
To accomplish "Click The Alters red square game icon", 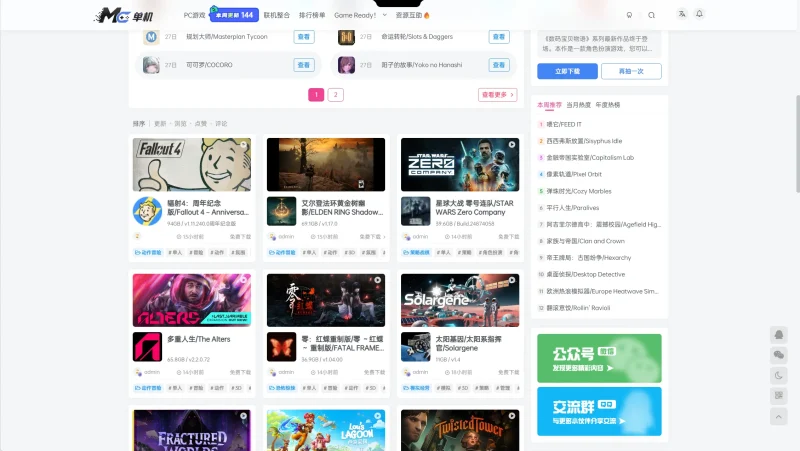I will point(147,347).
